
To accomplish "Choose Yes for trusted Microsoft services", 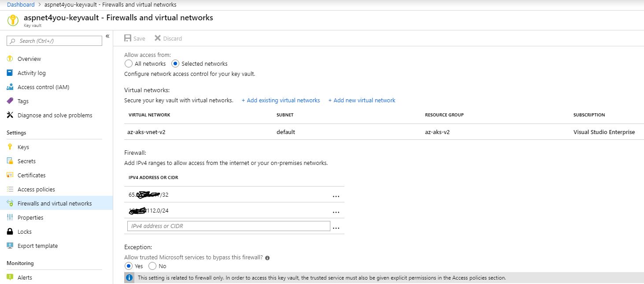I will click(x=129, y=266).
